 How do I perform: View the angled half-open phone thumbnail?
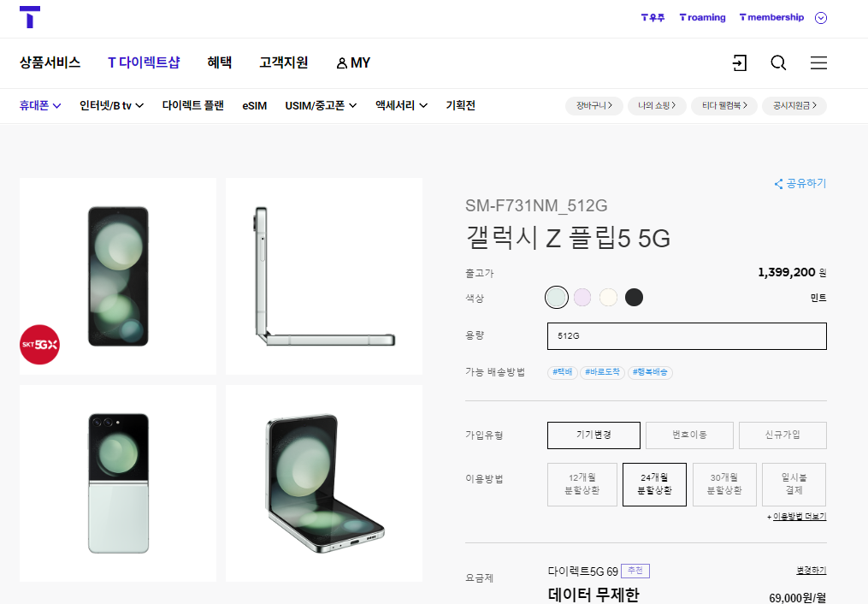[324, 483]
